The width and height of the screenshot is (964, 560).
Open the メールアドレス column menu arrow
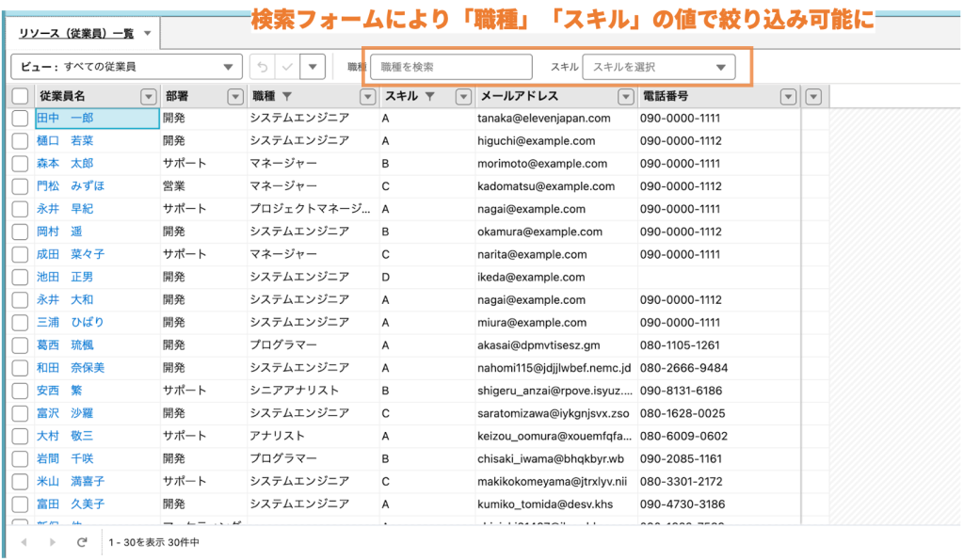point(625,96)
